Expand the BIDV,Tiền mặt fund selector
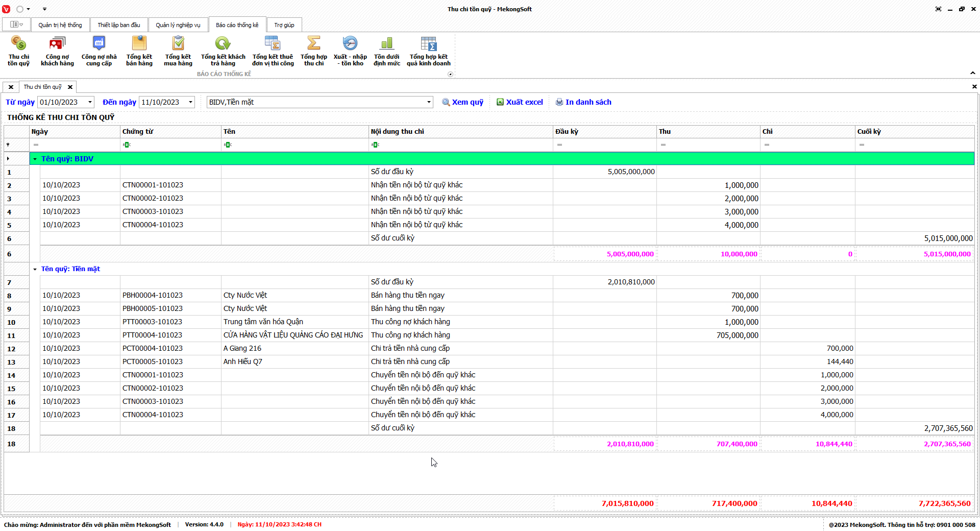Screen dimensions: 980x531 tap(428, 102)
